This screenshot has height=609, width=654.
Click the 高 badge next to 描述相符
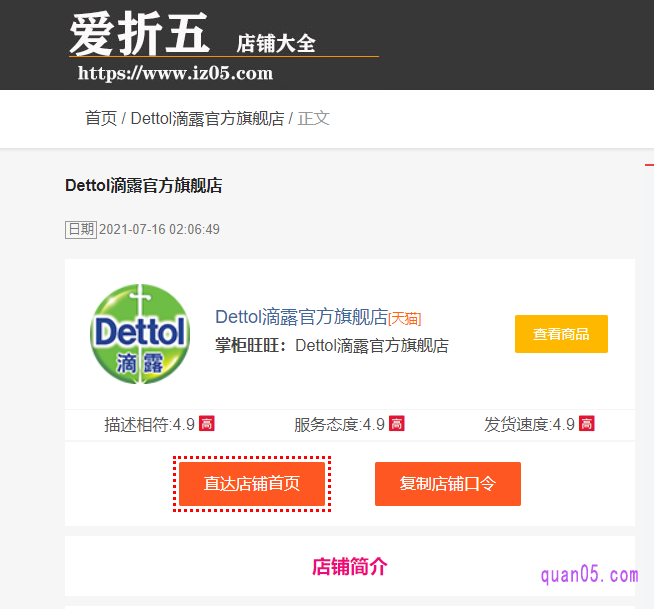206,424
